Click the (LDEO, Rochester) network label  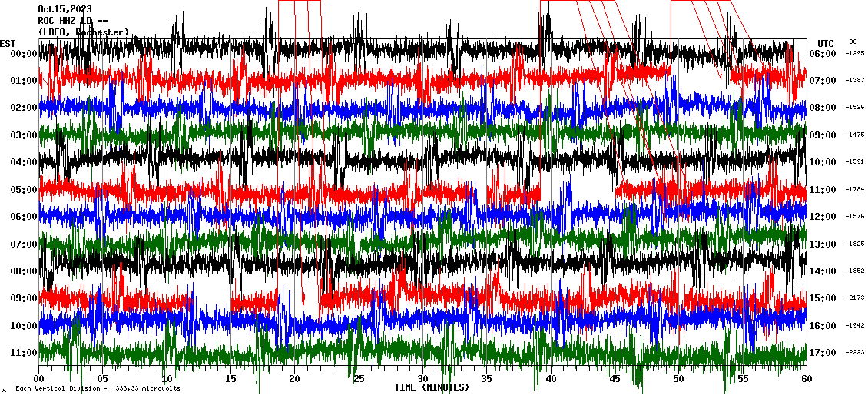(x=83, y=32)
